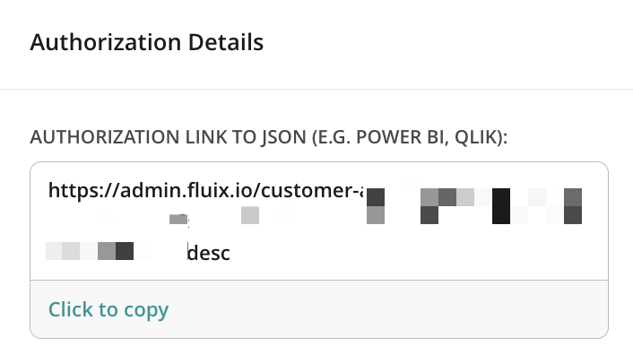Image resolution: width=633 pixels, height=364 pixels.
Task: Click the 'Authorization Details' heading
Action: click(x=147, y=42)
